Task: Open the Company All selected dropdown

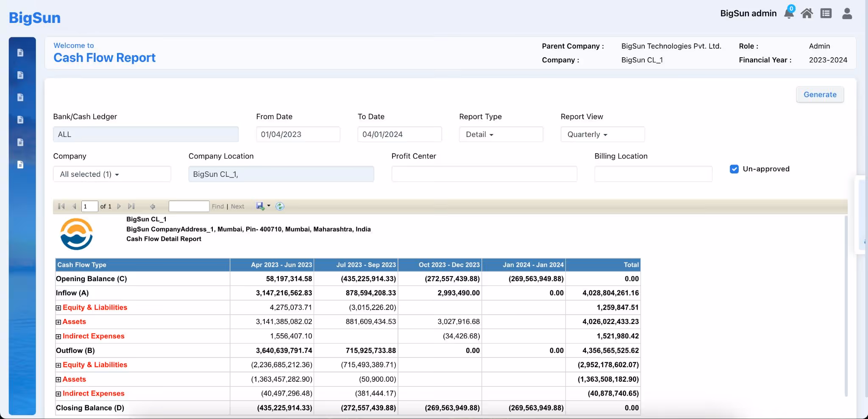Action: pyautogui.click(x=112, y=174)
